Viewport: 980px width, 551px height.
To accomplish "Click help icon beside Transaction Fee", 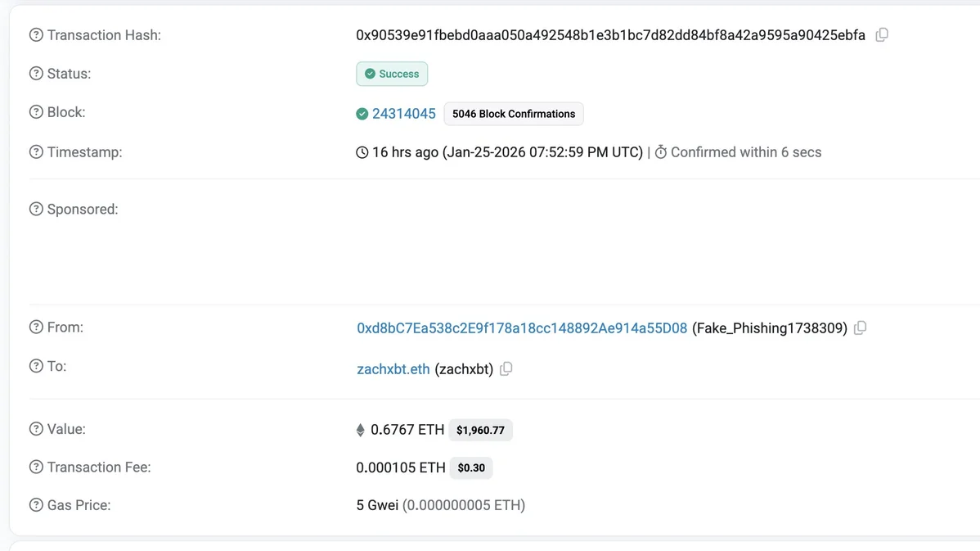I will 36,467.
